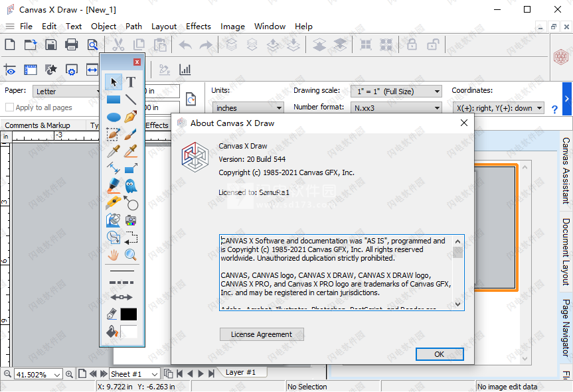Choose the blue Oval tool
The width and height of the screenshot is (573, 392).
[114, 117]
